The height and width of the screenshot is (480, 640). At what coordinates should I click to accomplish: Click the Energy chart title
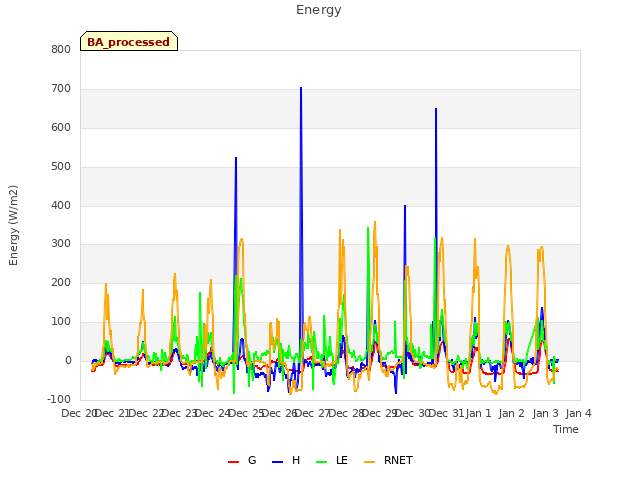tap(319, 10)
